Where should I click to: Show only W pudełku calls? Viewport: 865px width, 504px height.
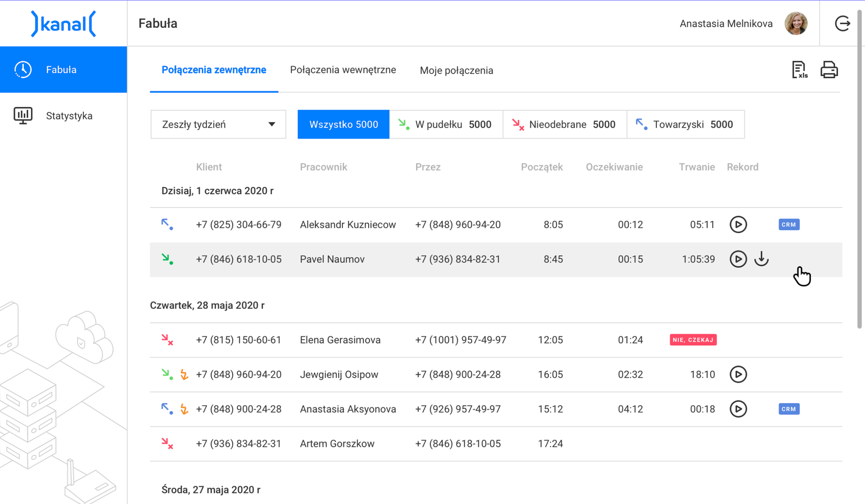tap(446, 124)
